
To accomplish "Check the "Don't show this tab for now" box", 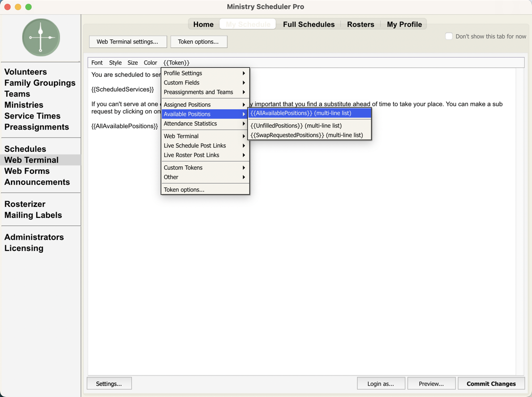I will [x=448, y=36].
